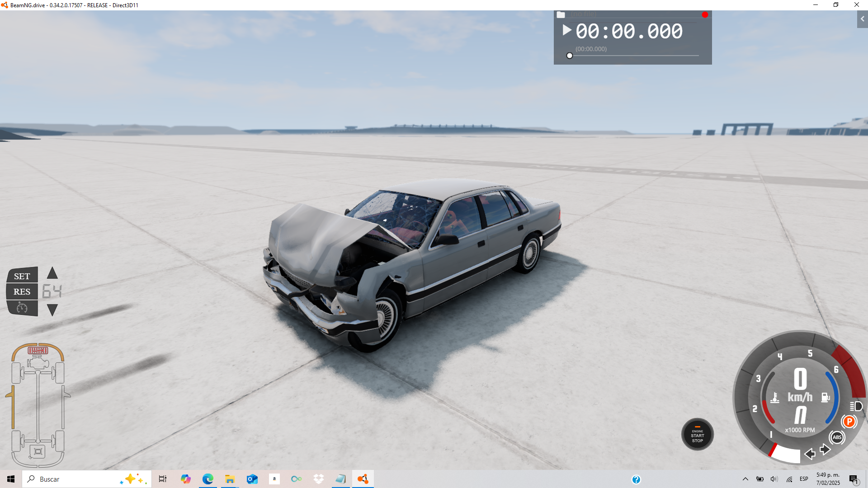Click the left turn signal arrow
The width and height of the screenshot is (868, 488).
tap(810, 454)
